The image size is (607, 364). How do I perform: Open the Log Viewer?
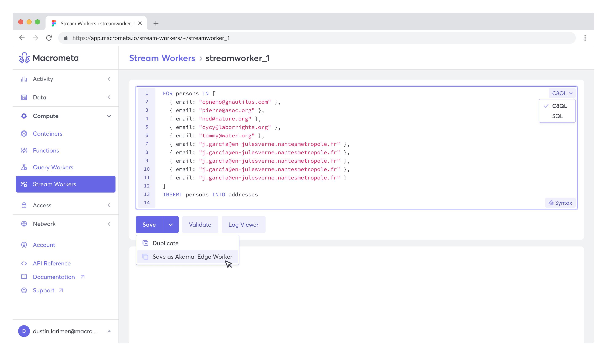click(x=243, y=225)
